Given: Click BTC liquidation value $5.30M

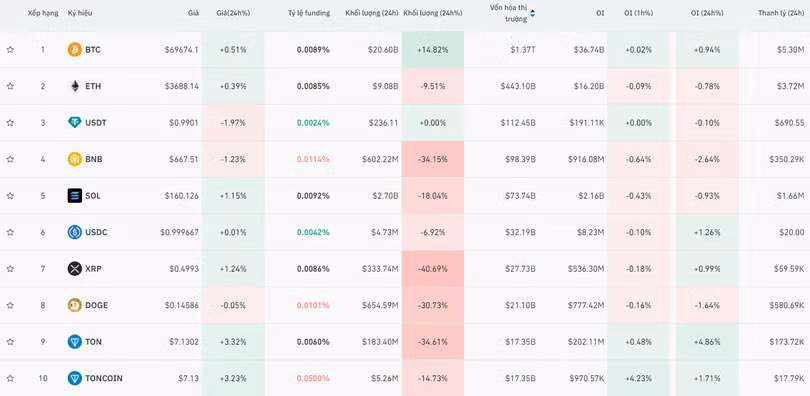Looking at the screenshot, I should [791, 50].
